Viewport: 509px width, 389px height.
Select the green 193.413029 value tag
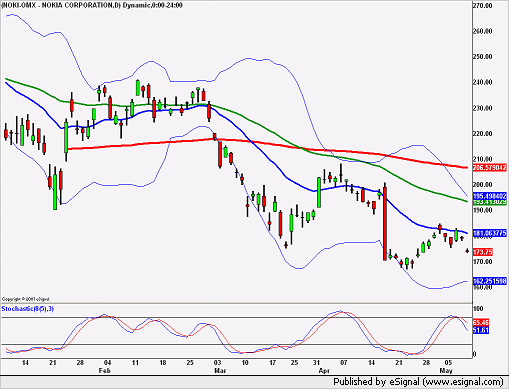(490, 202)
